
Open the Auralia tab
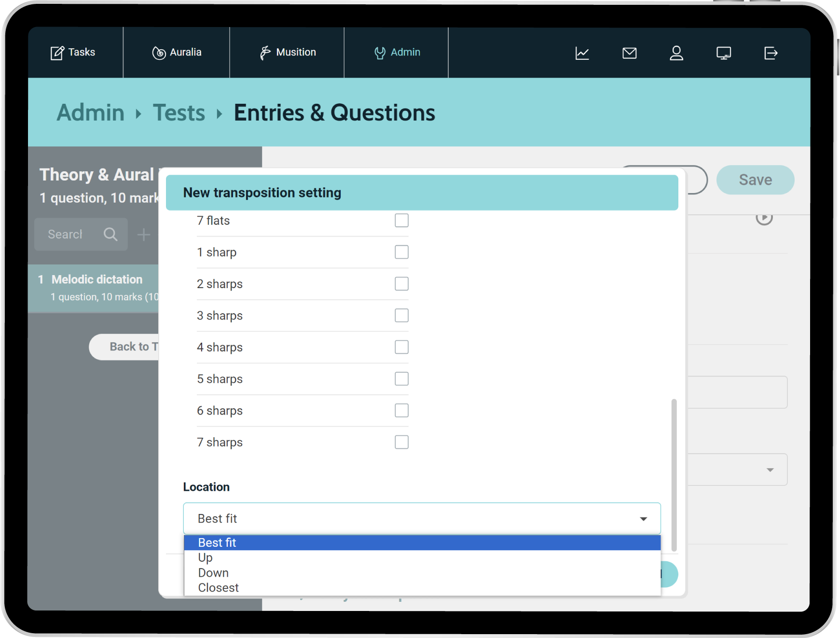point(177,53)
